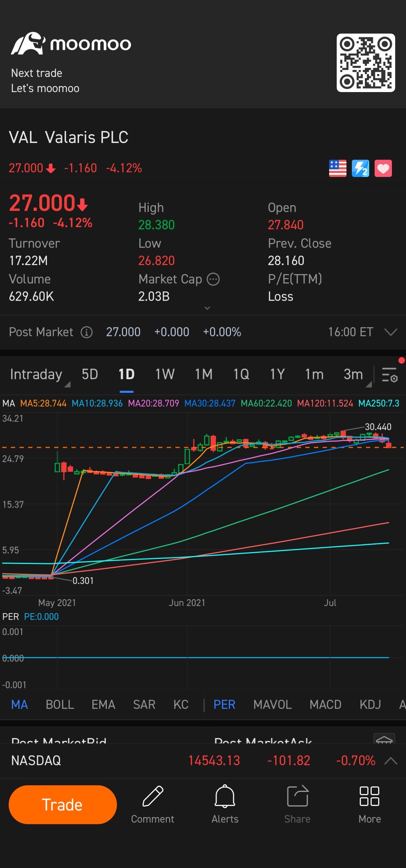Expand Post Market row chevron
Screen dimensions: 406x868
pos(391,332)
